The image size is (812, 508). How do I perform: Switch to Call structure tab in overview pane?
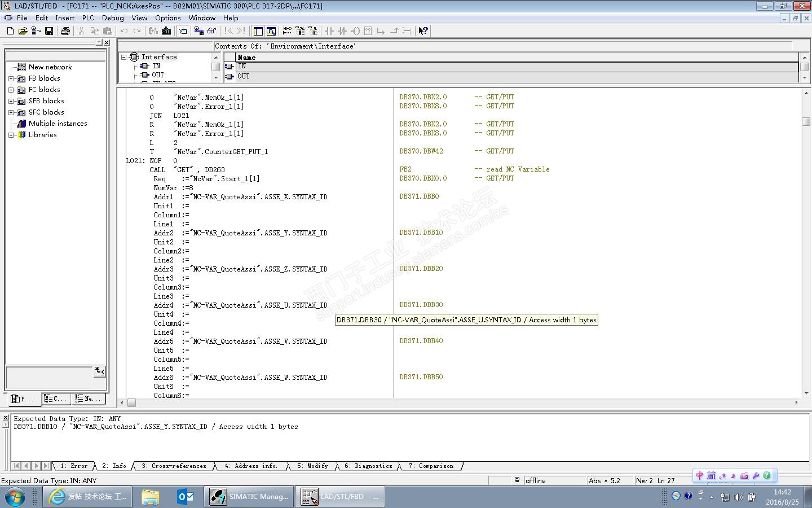55,398
